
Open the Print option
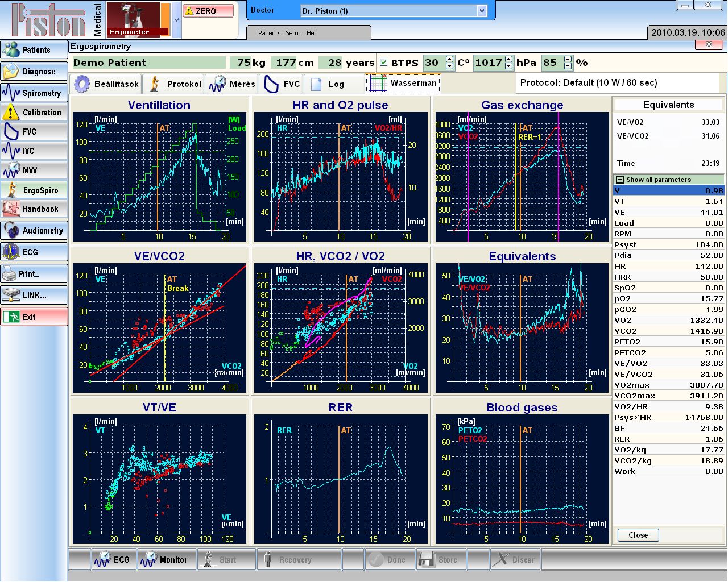[34, 274]
